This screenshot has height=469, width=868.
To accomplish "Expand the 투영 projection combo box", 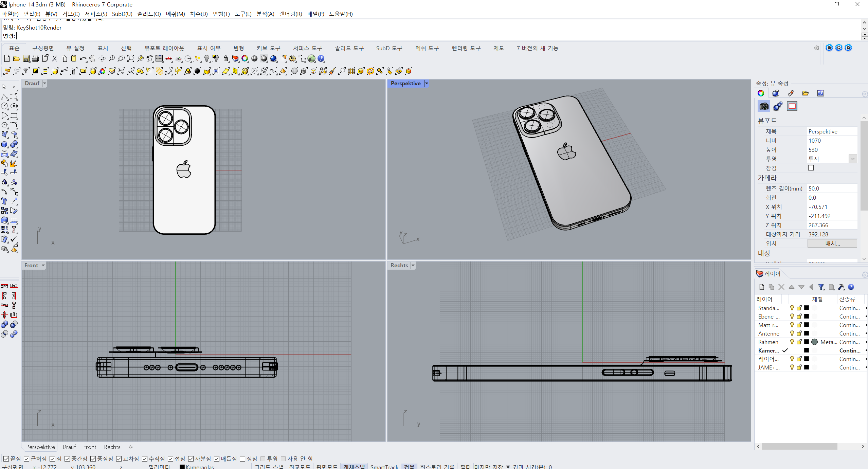I will (853, 159).
